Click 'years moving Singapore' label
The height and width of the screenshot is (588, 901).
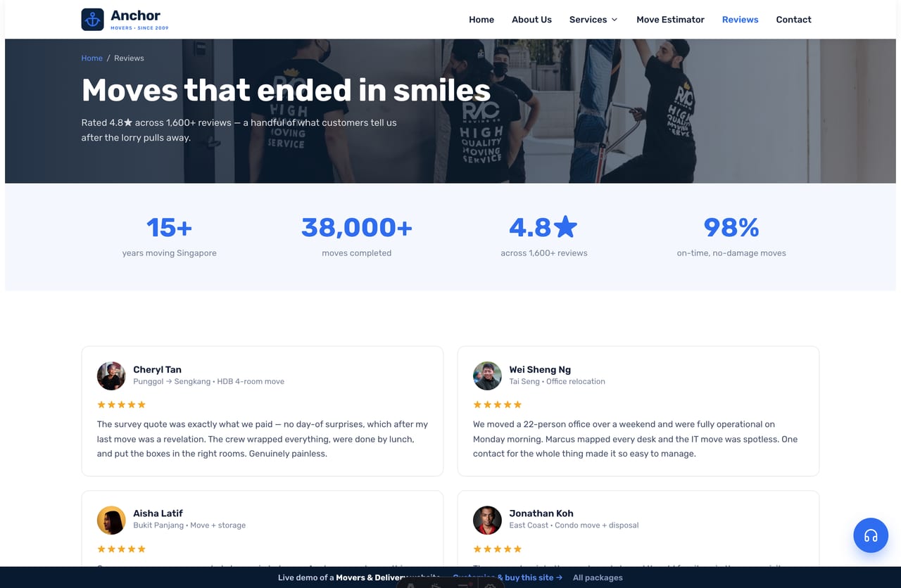pyautogui.click(x=169, y=253)
